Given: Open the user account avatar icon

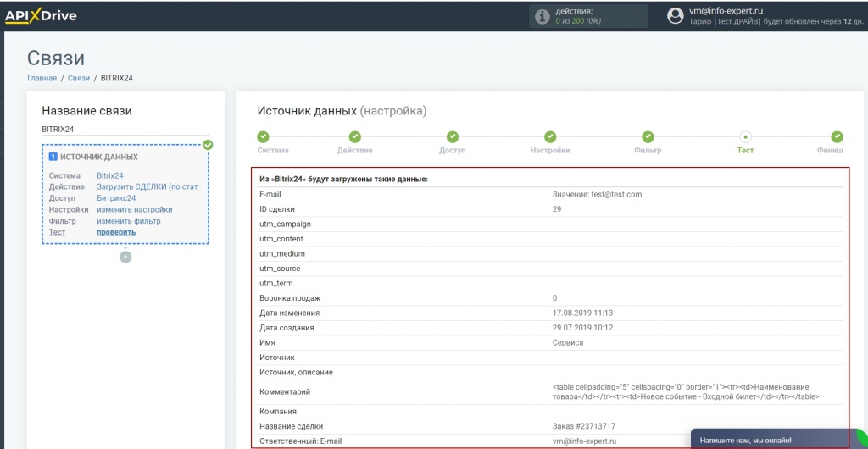Looking at the screenshot, I should point(675,16).
